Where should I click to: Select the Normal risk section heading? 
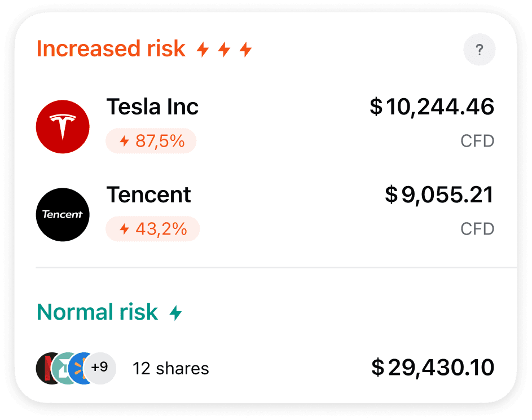98,312
